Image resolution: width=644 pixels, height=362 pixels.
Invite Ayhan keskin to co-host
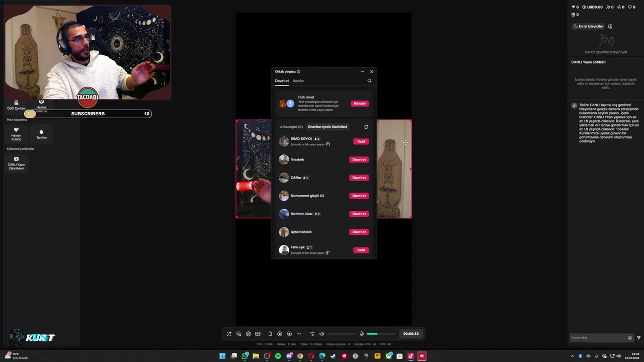(359, 232)
